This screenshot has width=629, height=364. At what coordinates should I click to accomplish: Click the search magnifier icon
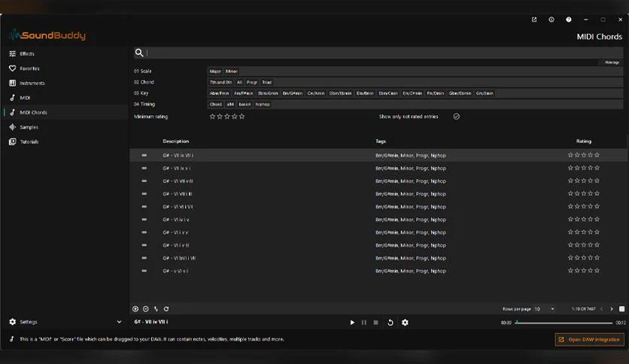click(x=138, y=53)
